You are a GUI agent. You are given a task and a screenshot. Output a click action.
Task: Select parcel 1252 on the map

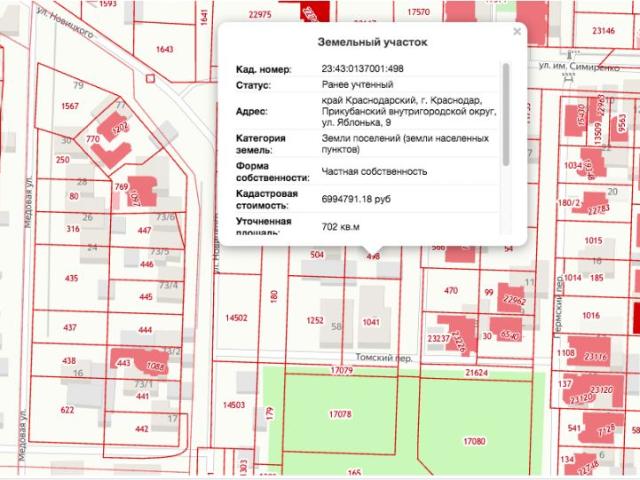tap(315, 321)
